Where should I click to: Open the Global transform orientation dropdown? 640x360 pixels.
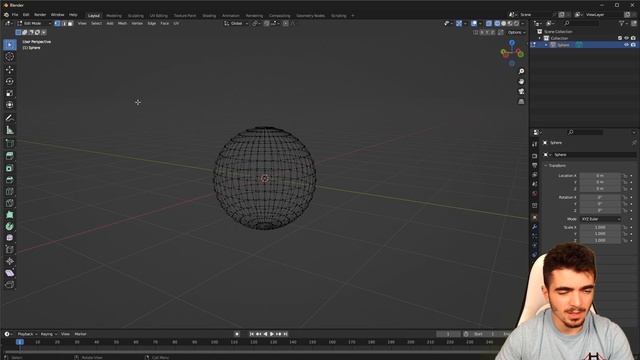click(236, 24)
